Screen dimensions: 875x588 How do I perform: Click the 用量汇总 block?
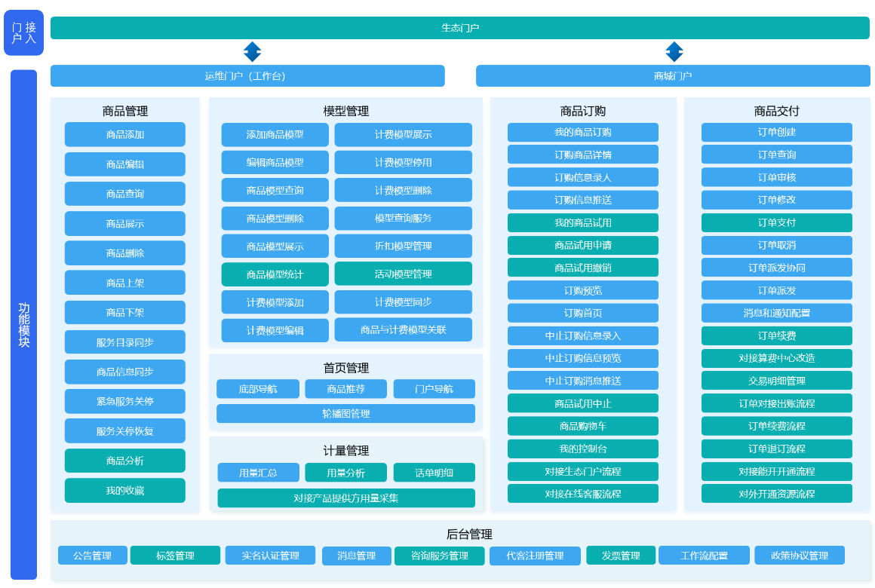tap(258, 473)
